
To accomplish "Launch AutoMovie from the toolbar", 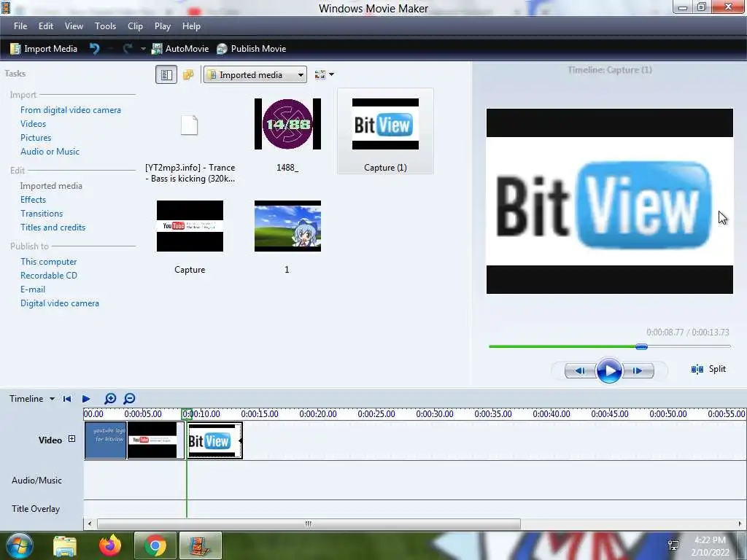I will tap(180, 49).
